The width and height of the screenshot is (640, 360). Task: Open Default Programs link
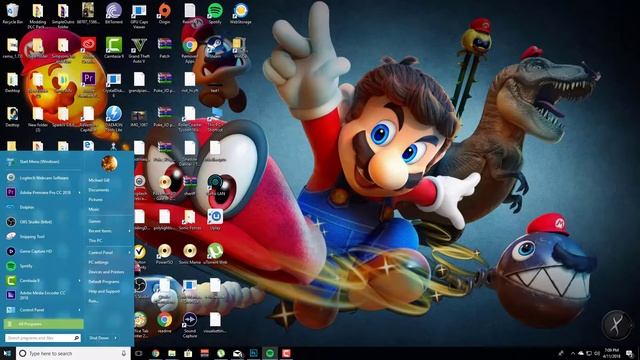tap(104, 282)
